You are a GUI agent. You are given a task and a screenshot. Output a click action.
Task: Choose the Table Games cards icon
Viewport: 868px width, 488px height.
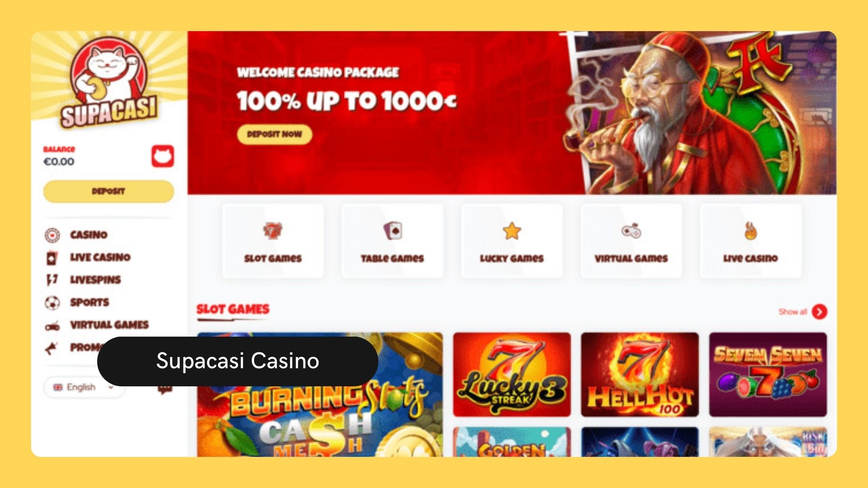tap(392, 231)
